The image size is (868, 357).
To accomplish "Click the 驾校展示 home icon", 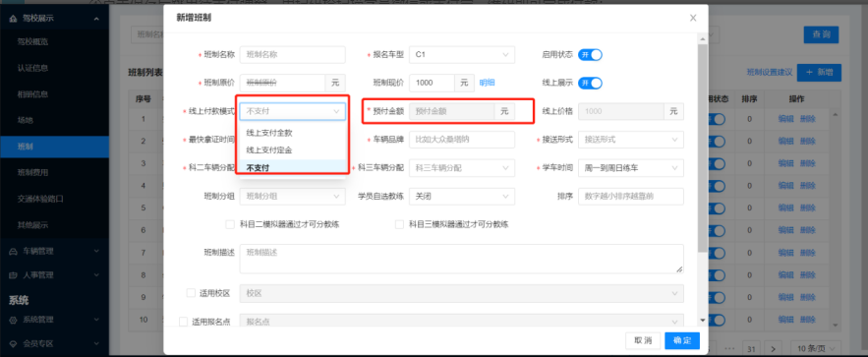I will 14,19.
